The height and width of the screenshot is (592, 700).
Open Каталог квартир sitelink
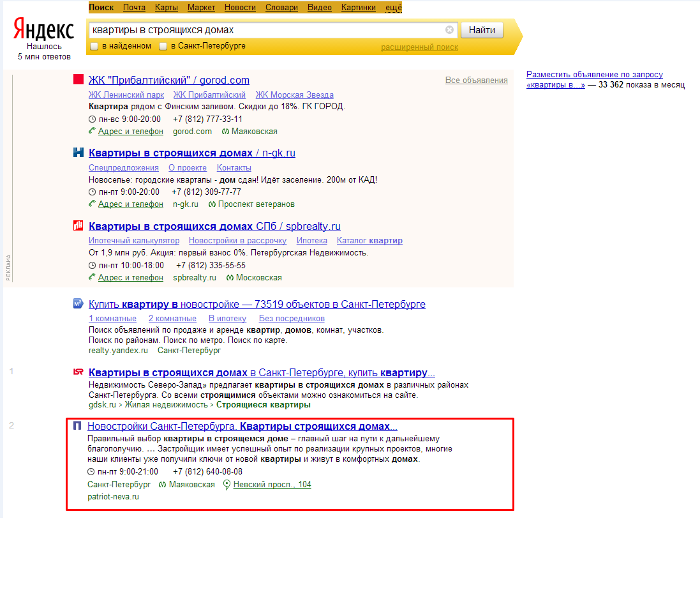[x=369, y=241]
